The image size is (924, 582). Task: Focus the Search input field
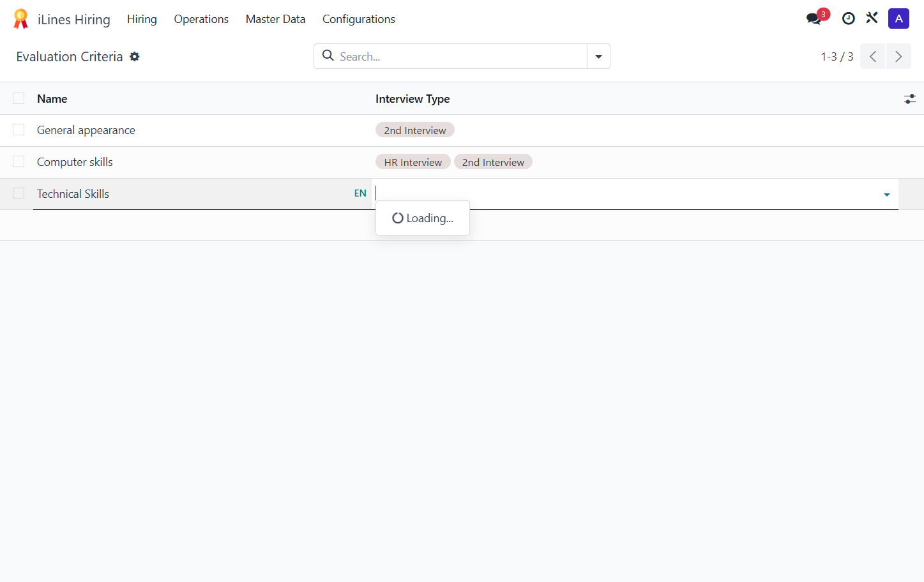click(460, 56)
